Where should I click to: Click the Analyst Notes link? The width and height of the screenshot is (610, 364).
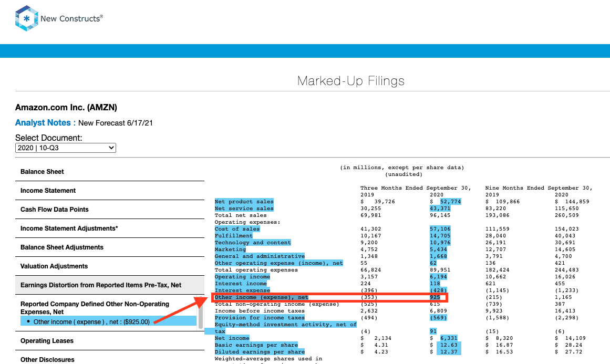pos(46,122)
